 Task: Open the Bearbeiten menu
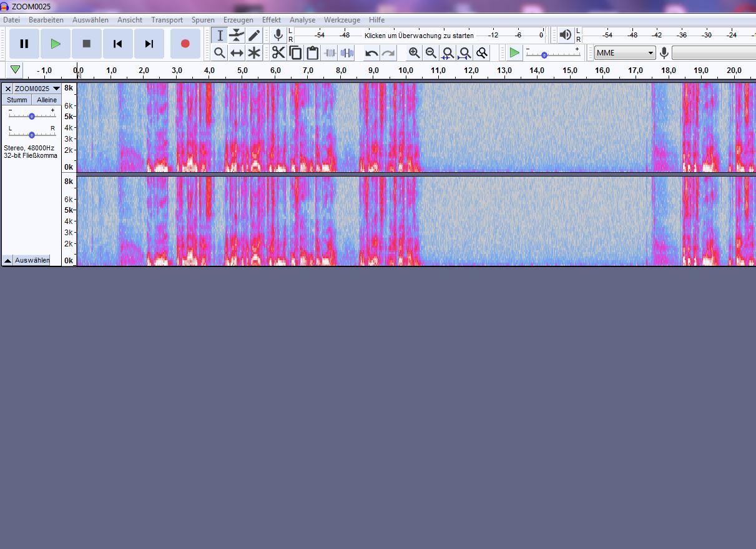[46, 20]
